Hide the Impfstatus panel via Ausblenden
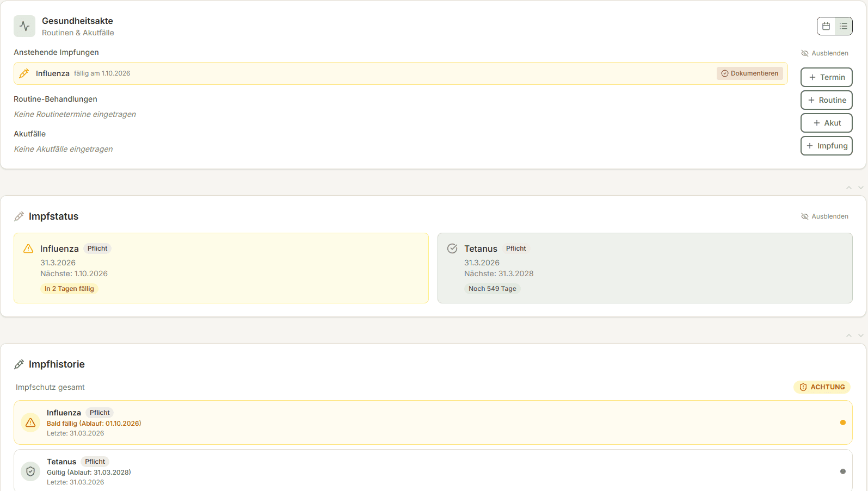Image resolution: width=868 pixels, height=491 pixels. 824,216
